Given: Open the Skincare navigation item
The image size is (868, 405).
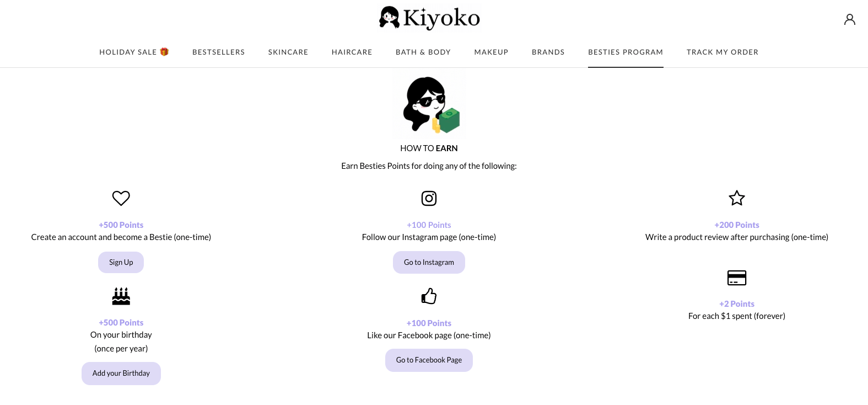Looking at the screenshot, I should click(288, 52).
